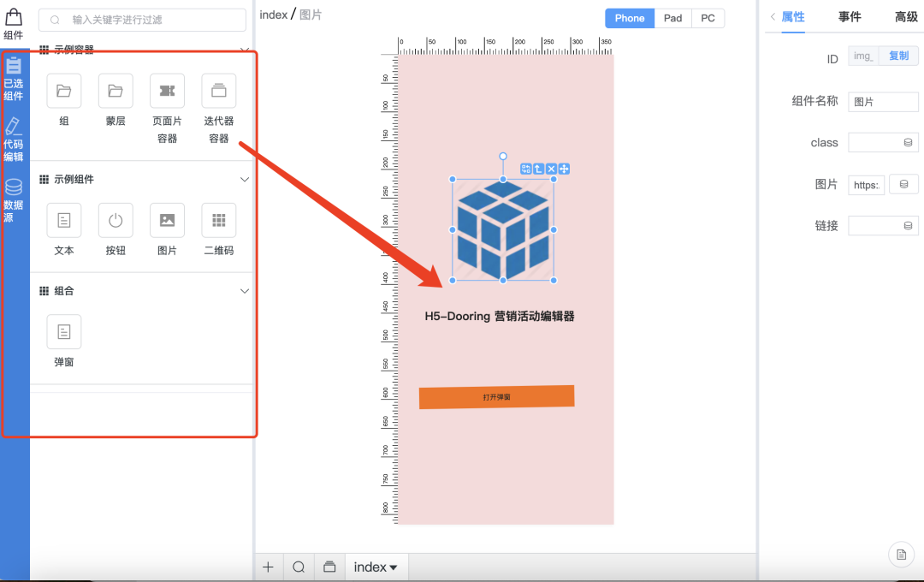924x582 pixels.
Task: Collapse the 示例组件 section
Action: pos(245,179)
